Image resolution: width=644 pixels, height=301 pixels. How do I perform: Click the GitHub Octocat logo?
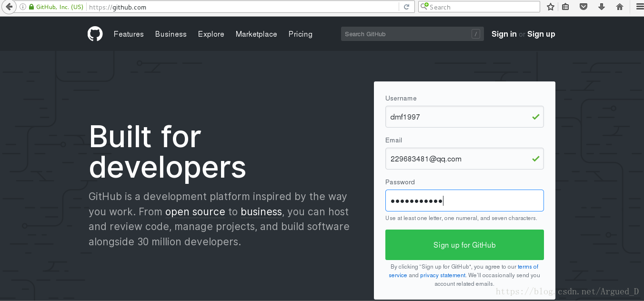click(x=95, y=34)
